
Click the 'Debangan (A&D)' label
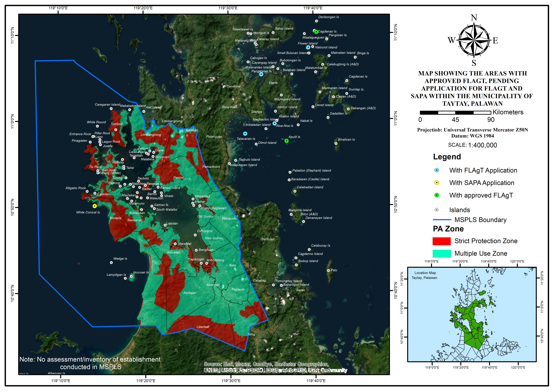(363, 108)
